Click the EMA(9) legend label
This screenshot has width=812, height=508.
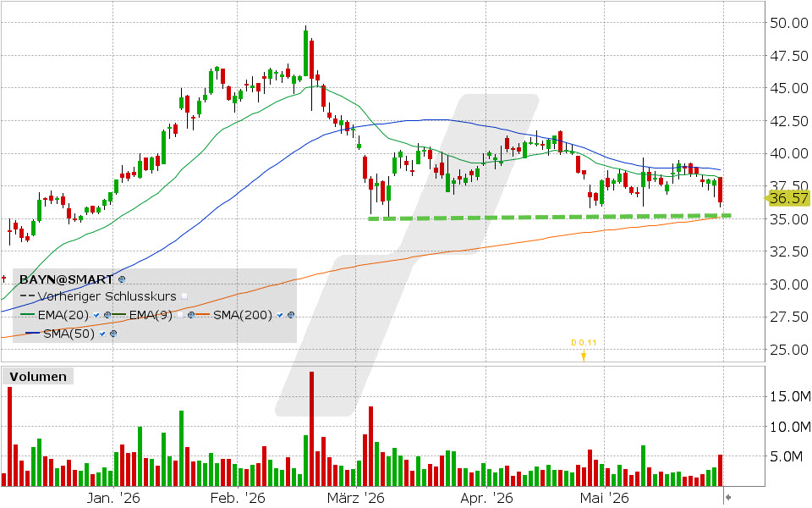click(x=151, y=315)
